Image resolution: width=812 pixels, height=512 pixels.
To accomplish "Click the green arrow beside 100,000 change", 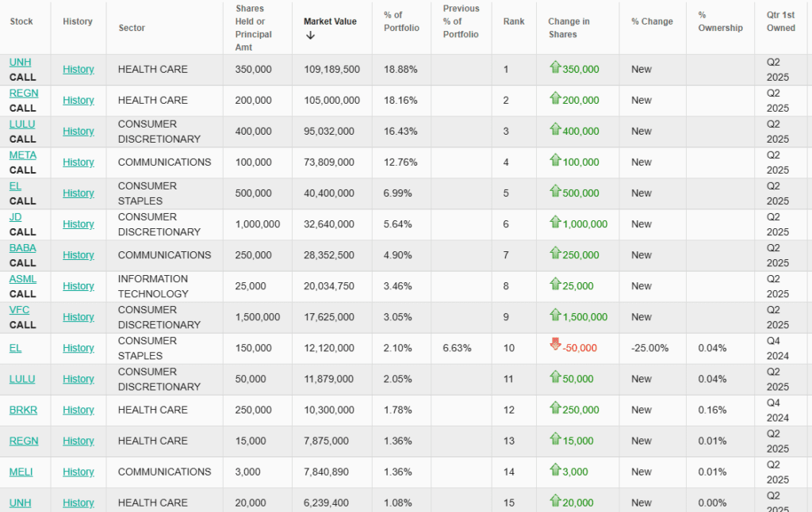I will [555, 160].
